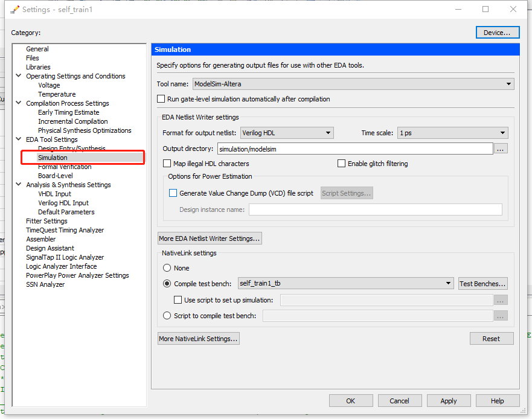Select Simulation in category tree
The image size is (532, 419).
coord(53,158)
